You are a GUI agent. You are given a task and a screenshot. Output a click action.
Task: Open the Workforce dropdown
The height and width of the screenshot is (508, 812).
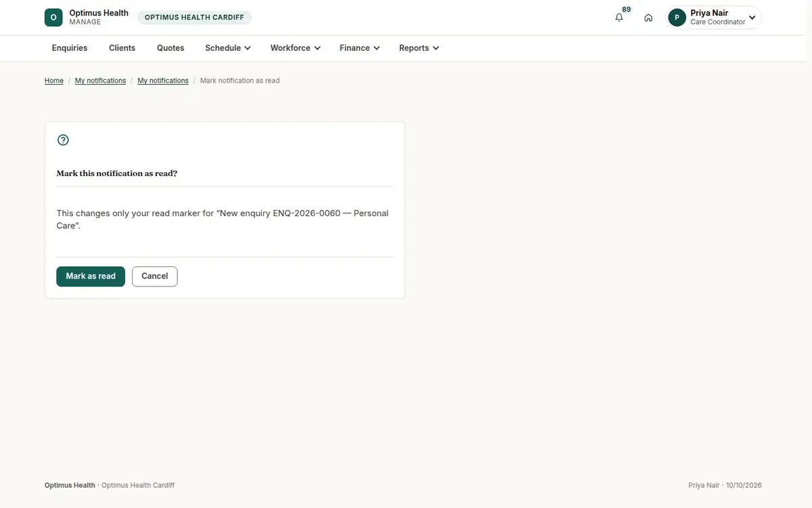(x=295, y=48)
